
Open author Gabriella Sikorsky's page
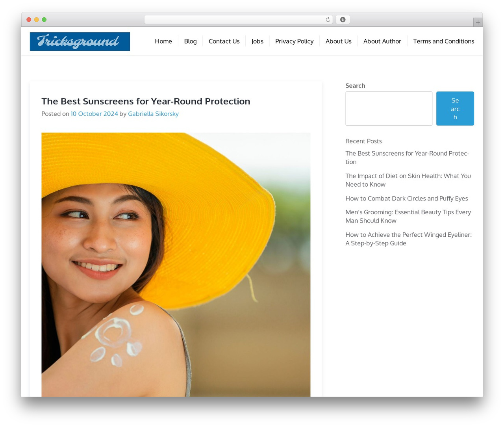click(153, 114)
